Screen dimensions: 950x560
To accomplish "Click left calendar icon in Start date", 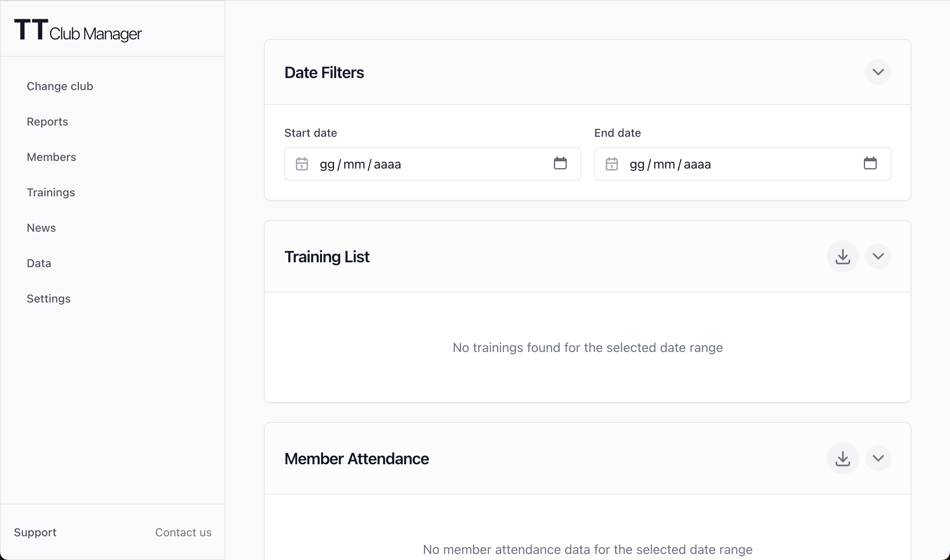I will 302,164.
